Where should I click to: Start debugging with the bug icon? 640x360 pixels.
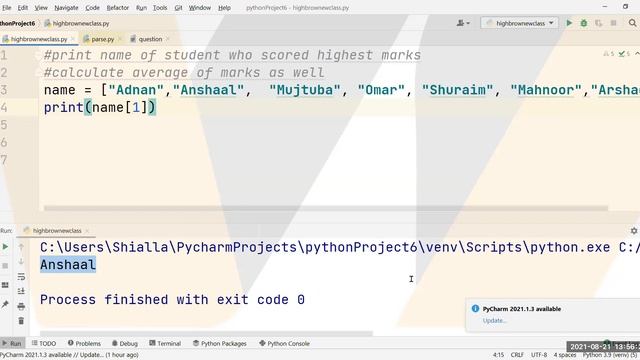click(584, 23)
